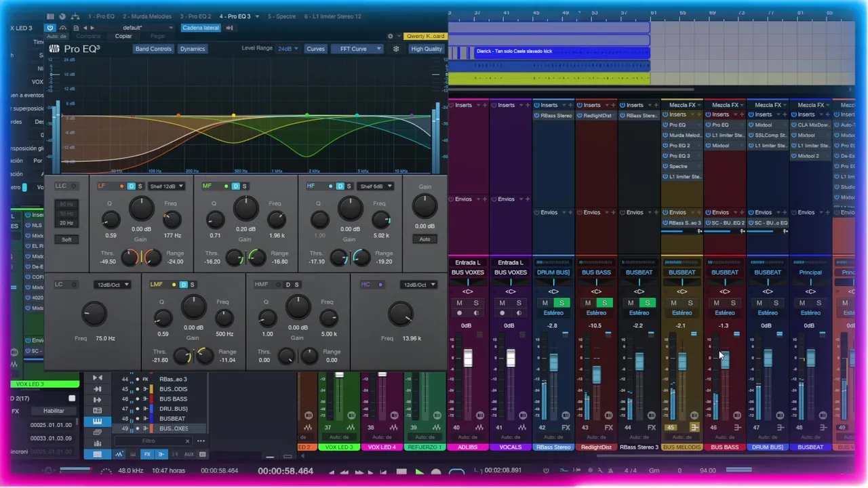This screenshot has width=868, height=488.
Task: Switch to 2 - Murda Melodies tab
Action: coord(148,16)
